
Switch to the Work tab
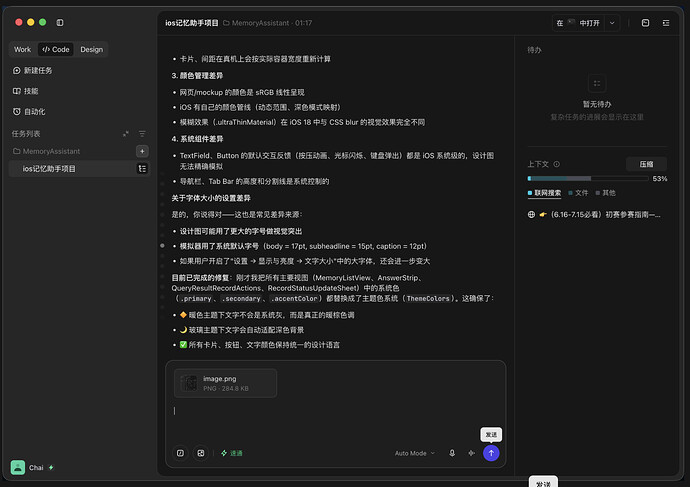22,49
